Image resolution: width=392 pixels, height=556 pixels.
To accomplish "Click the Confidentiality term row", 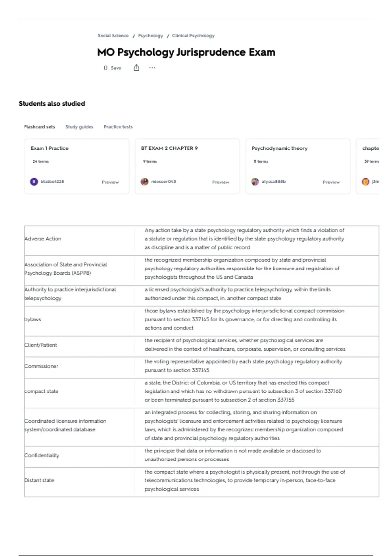I will click(202, 455).
